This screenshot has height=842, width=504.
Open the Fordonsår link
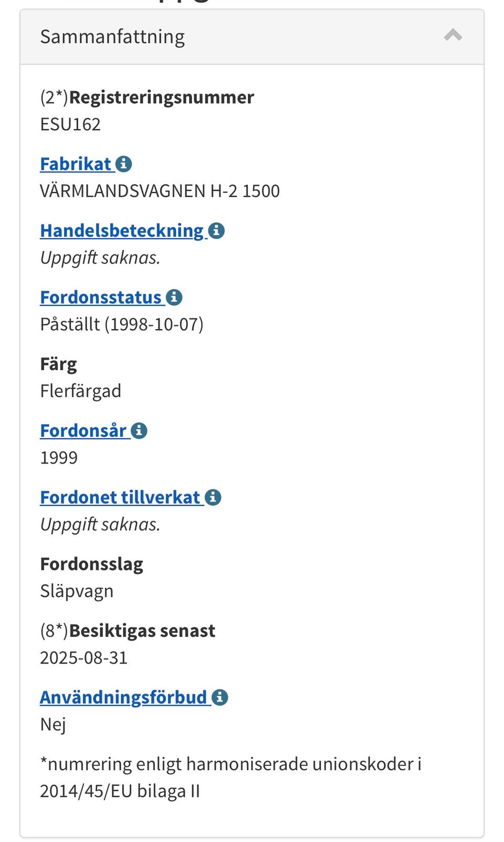(83, 430)
